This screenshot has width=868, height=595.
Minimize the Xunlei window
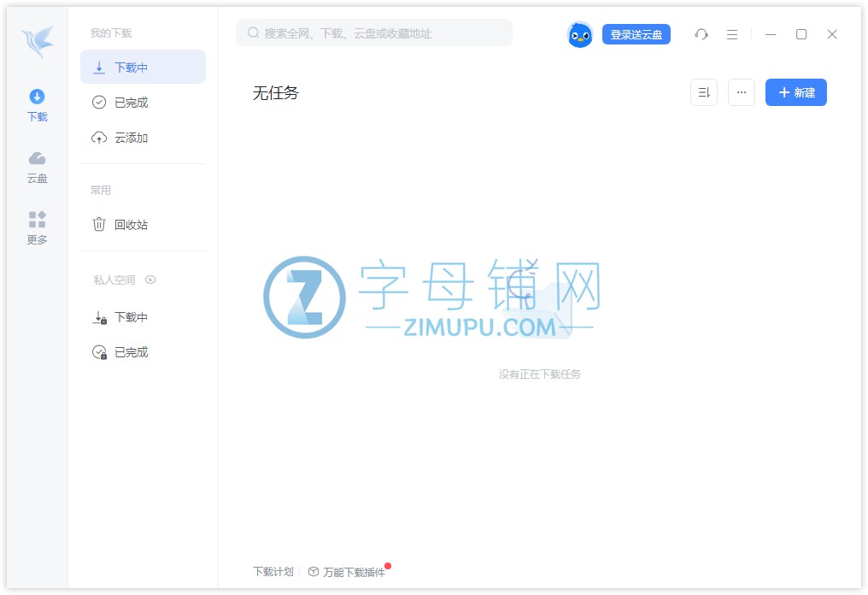771,34
